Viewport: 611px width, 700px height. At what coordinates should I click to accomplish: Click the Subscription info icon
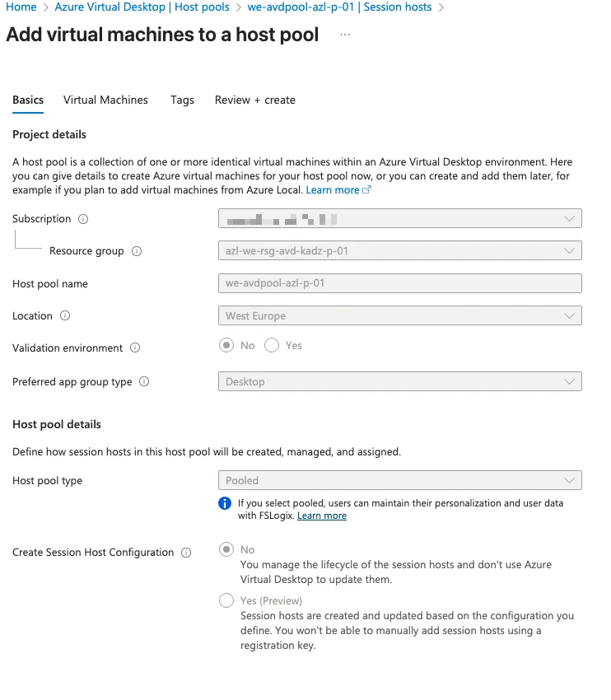point(83,219)
